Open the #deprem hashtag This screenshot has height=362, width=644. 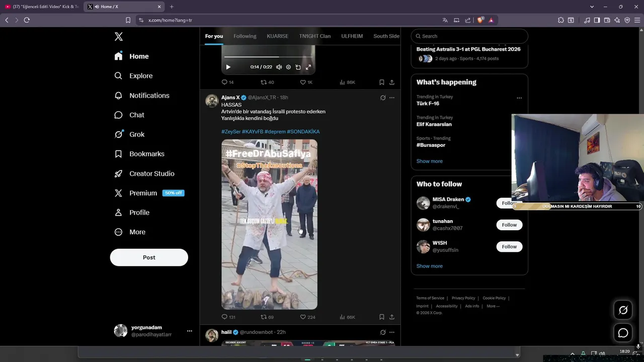point(275,132)
